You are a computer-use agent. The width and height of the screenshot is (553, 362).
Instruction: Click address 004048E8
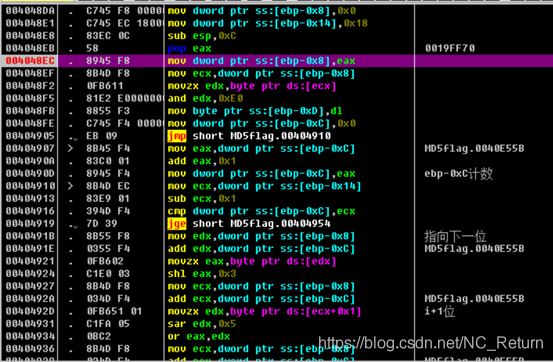click(30, 36)
